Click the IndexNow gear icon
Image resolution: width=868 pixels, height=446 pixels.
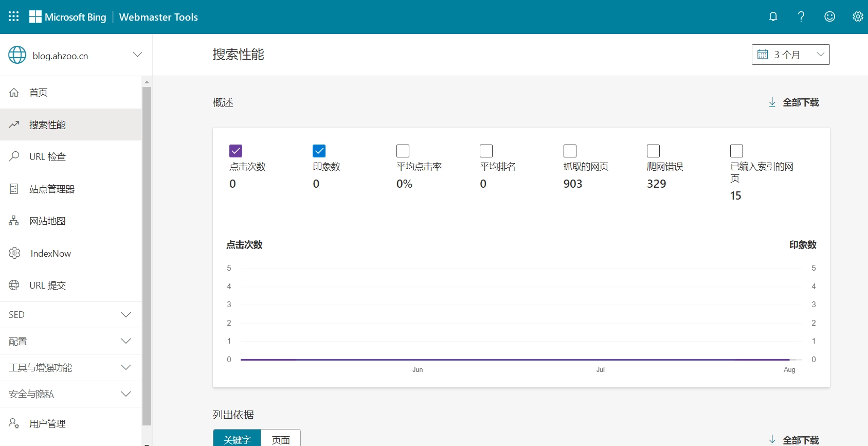click(x=14, y=253)
